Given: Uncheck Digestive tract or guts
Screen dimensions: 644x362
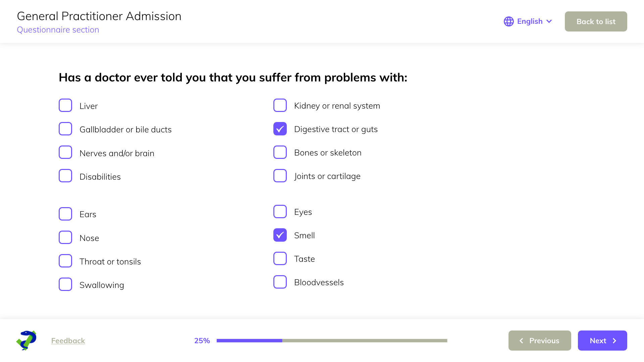Looking at the screenshot, I should tap(280, 129).
